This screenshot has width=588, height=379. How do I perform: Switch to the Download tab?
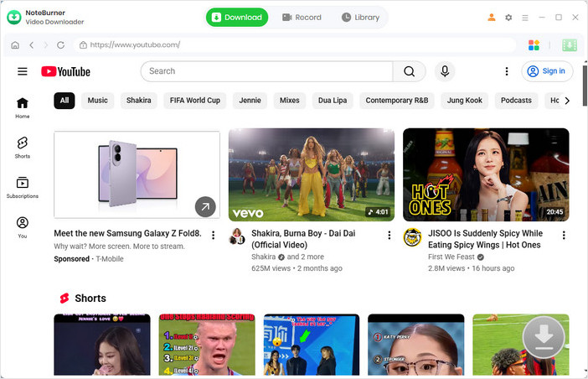pyautogui.click(x=237, y=18)
